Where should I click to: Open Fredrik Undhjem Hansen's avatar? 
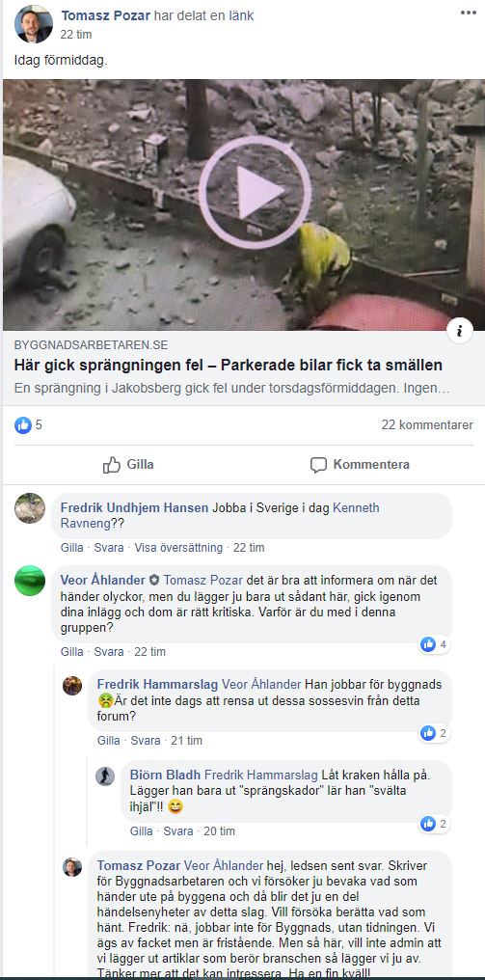click(x=30, y=508)
